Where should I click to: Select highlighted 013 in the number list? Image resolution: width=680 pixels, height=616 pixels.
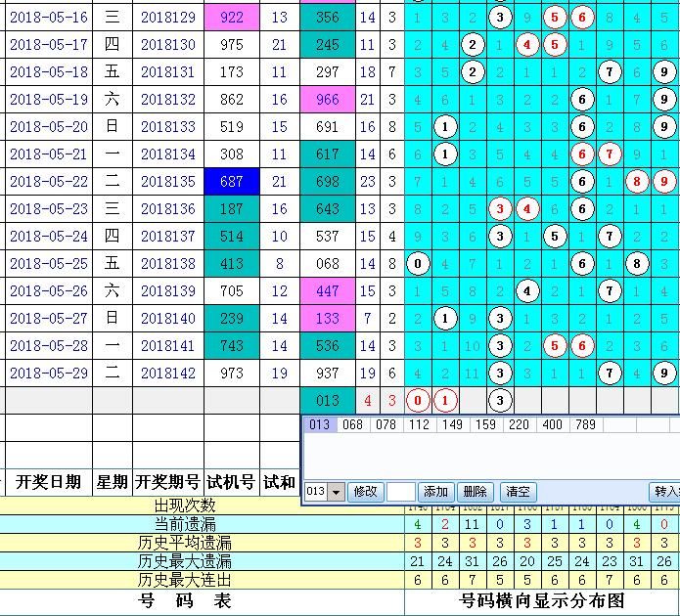pos(319,424)
